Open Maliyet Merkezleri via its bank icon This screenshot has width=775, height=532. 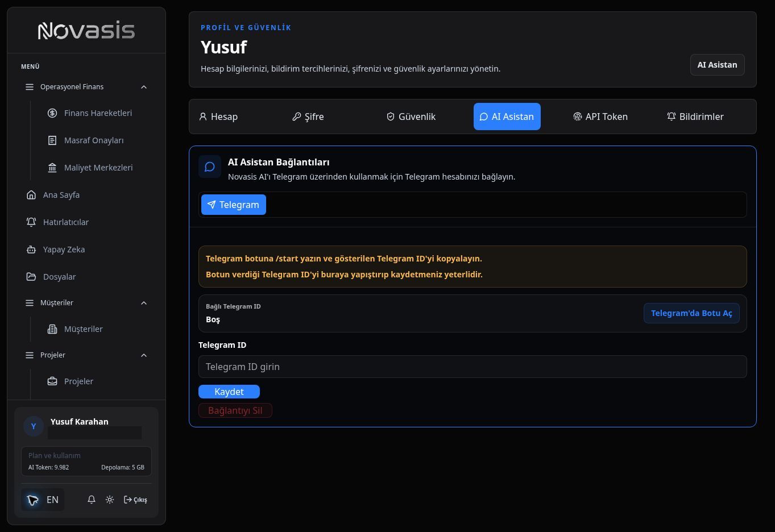(52, 168)
